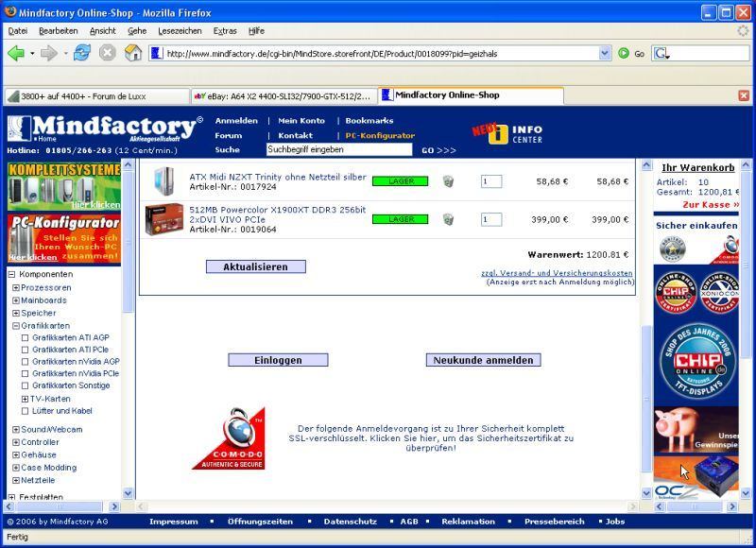The width and height of the screenshot is (756, 548).
Task: Click the Powercolor X1900XT product image
Action: pyautogui.click(x=163, y=219)
